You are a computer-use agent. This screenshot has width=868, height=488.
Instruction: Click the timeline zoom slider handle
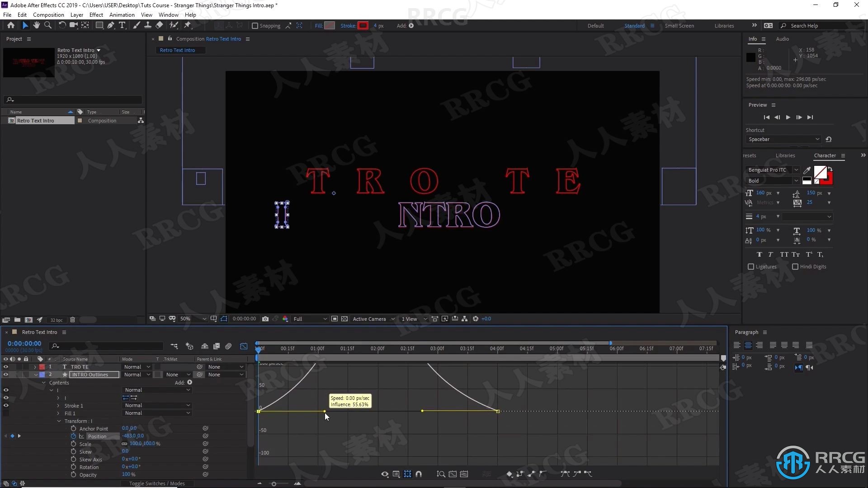pyautogui.click(x=274, y=484)
